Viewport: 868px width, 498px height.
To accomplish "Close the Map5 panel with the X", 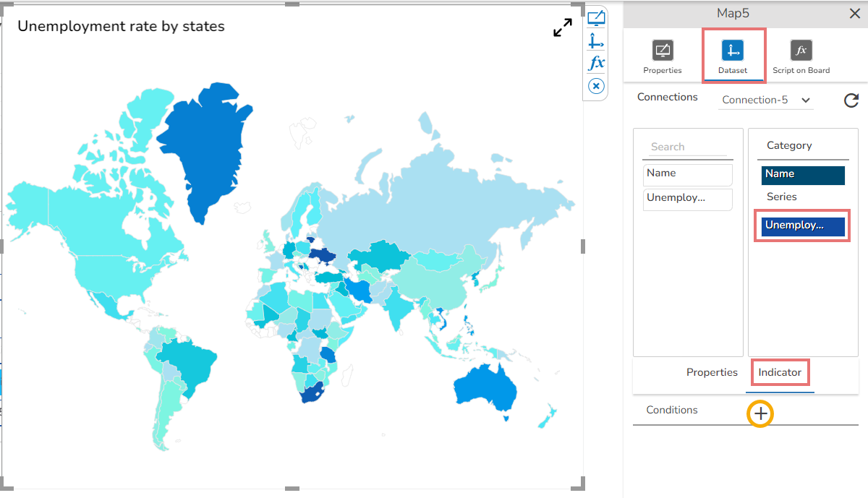I will (854, 13).
